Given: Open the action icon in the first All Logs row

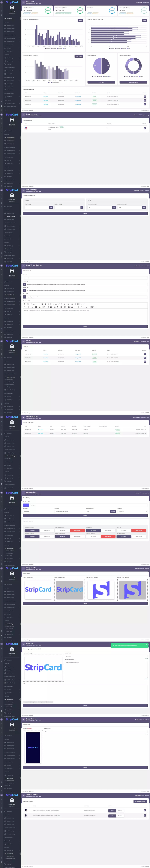Looking at the screenshot, I should [145, 354].
